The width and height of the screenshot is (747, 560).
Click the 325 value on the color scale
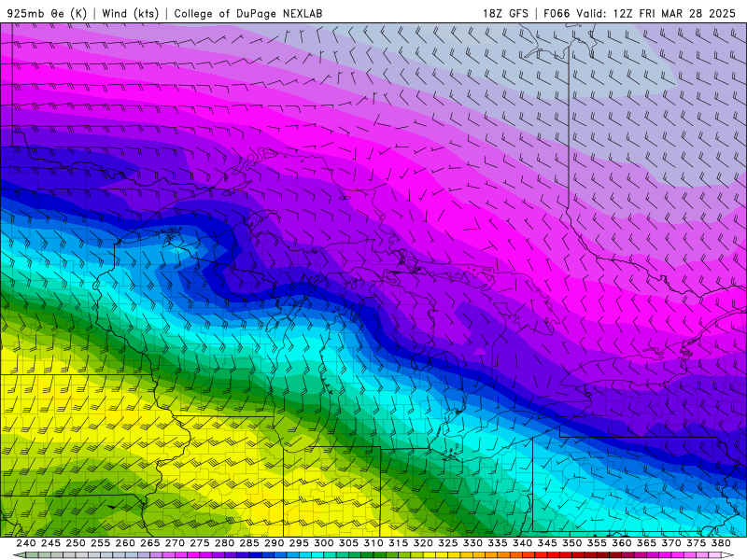point(448,543)
